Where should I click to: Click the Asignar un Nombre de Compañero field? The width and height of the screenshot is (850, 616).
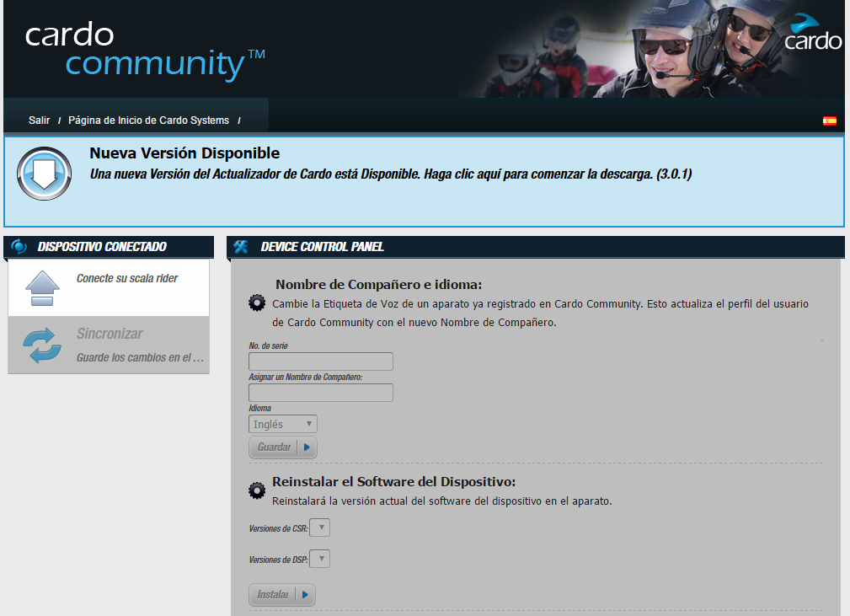tap(321, 393)
